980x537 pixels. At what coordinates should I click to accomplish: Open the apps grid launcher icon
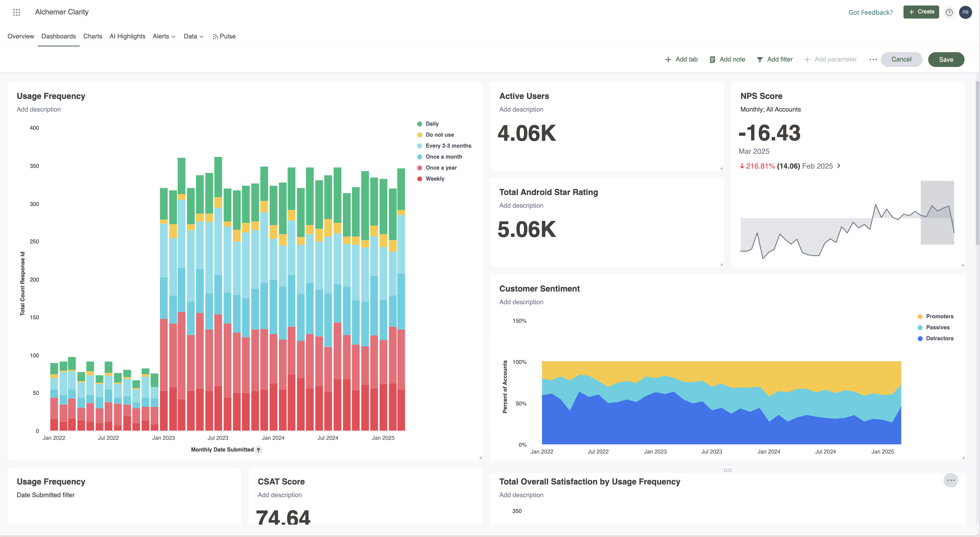(x=16, y=12)
